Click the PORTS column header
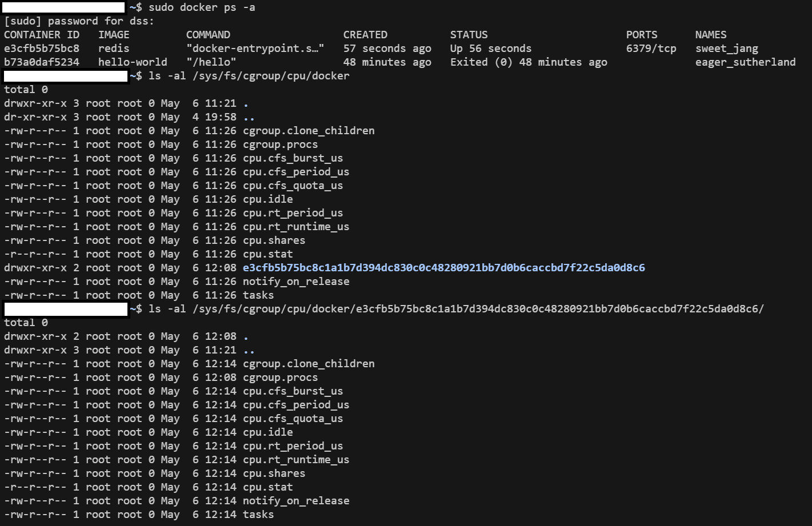This screenshot has height=526, width=812. [642, 35]
